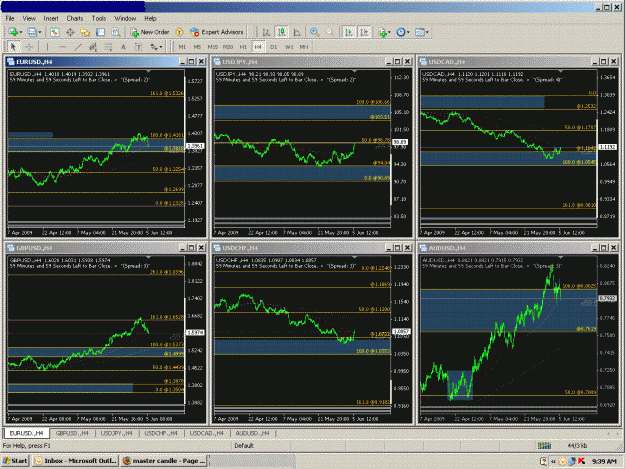
Task: Click the New Order button
Action: [x=150, y=32]
